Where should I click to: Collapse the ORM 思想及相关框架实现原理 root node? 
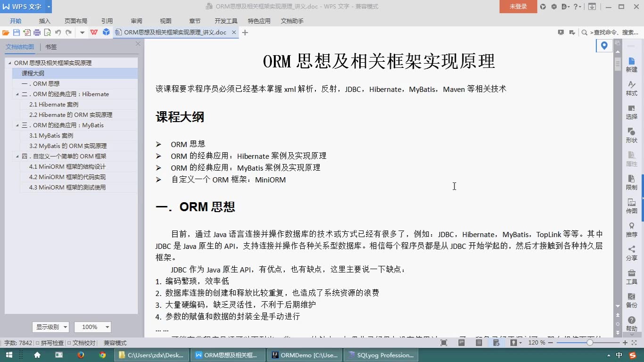[9, 63]
